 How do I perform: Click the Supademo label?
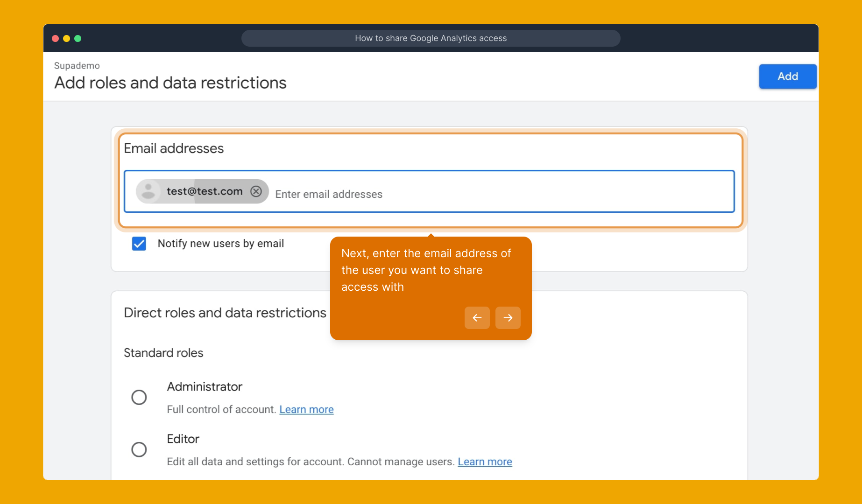[x=77, y=65]
